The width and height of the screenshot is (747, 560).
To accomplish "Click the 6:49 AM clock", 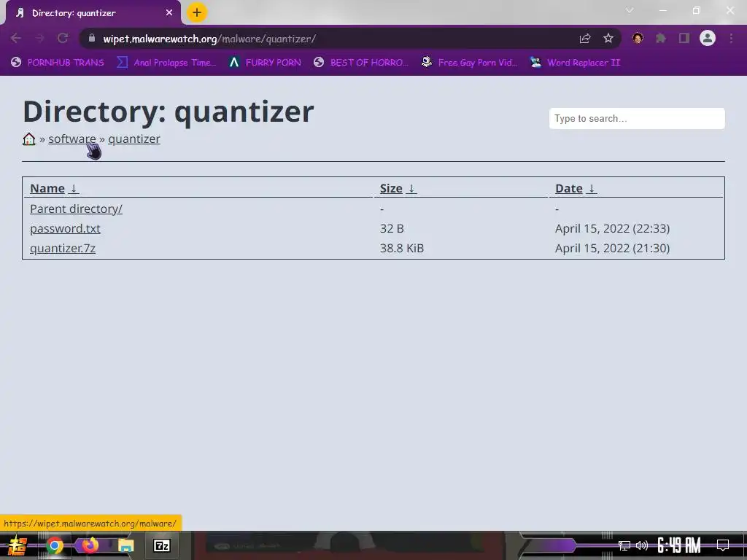I will click(679, 545).
